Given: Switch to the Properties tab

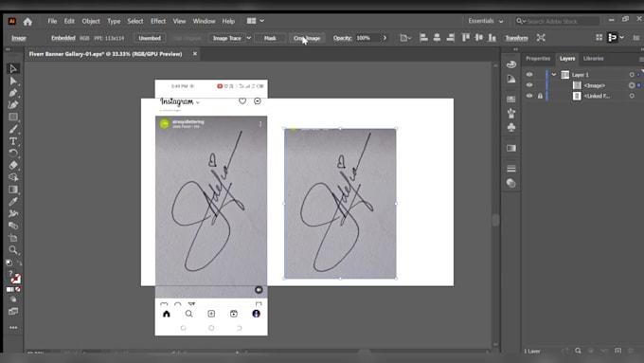Looking at the screenshot, I should [x=538, y=59].
